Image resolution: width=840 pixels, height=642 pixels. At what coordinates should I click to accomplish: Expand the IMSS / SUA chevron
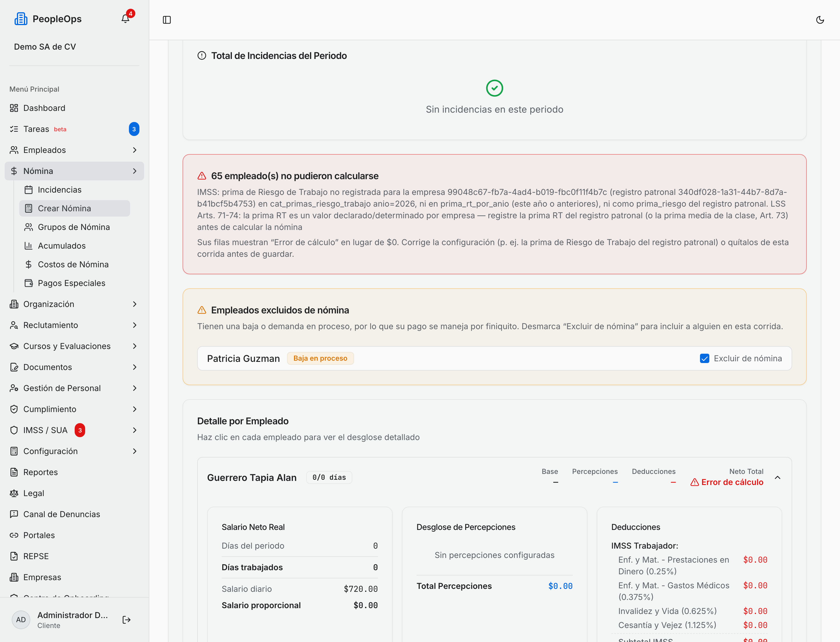point(134,430)
